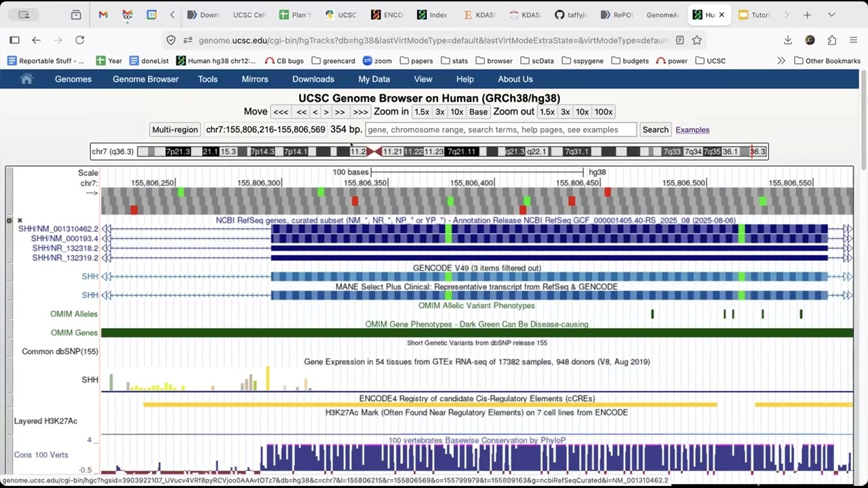Click the tracking protection shield icon
This screenshot has height=488, width=868.
coord(171,40)
